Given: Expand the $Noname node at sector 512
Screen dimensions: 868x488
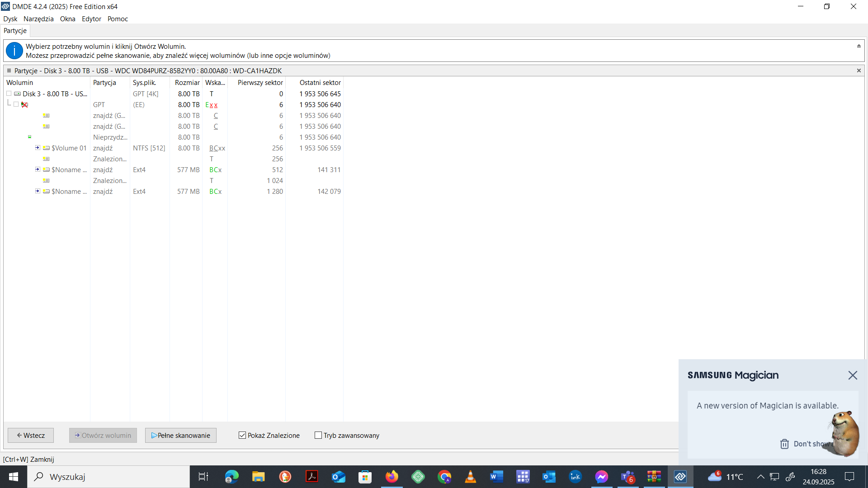Looking at the screenshot, I should click(38, 169).
